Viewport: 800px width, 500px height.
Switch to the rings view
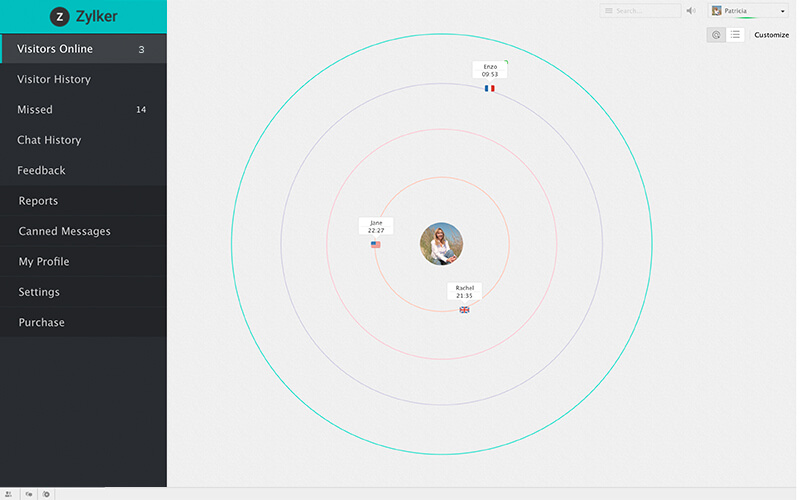716,35
